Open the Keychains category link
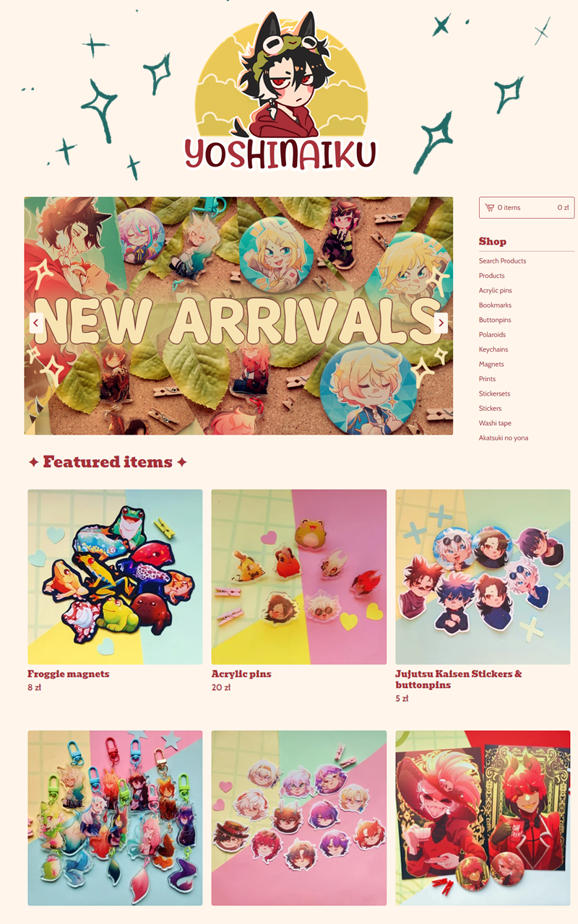The image size is (578, 924). tap(493, 349)
